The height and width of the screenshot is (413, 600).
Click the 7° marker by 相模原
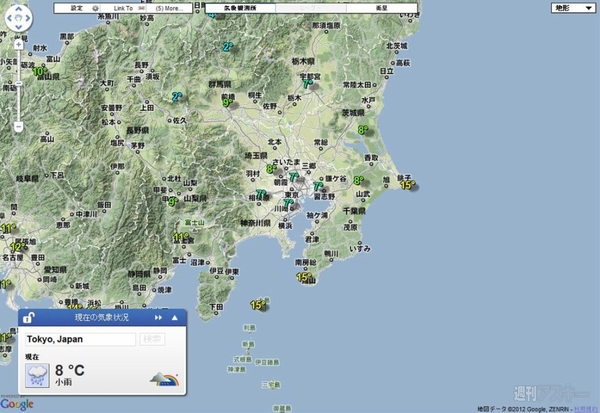261,194
